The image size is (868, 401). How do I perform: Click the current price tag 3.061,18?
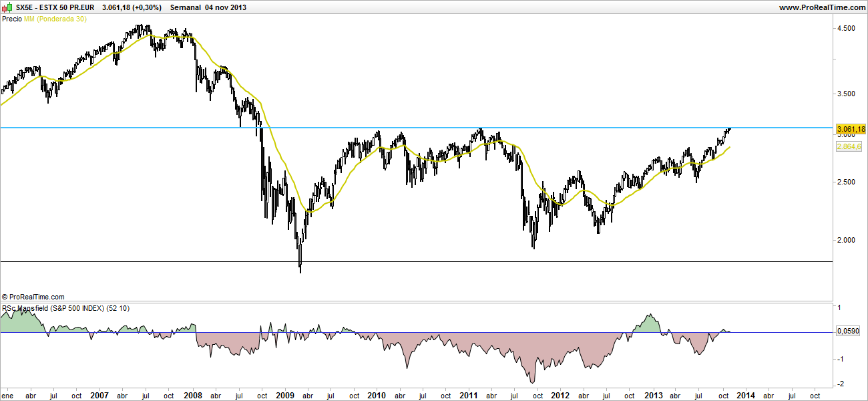coord(850,129)
